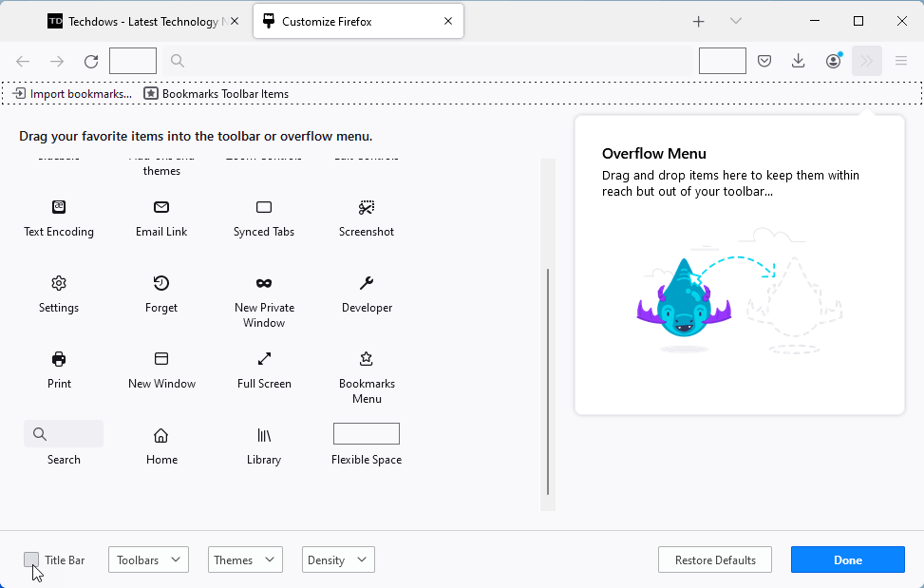Choose the Screenshot scissors icon
Screen dimensions: 924x588
pos(367,207)
